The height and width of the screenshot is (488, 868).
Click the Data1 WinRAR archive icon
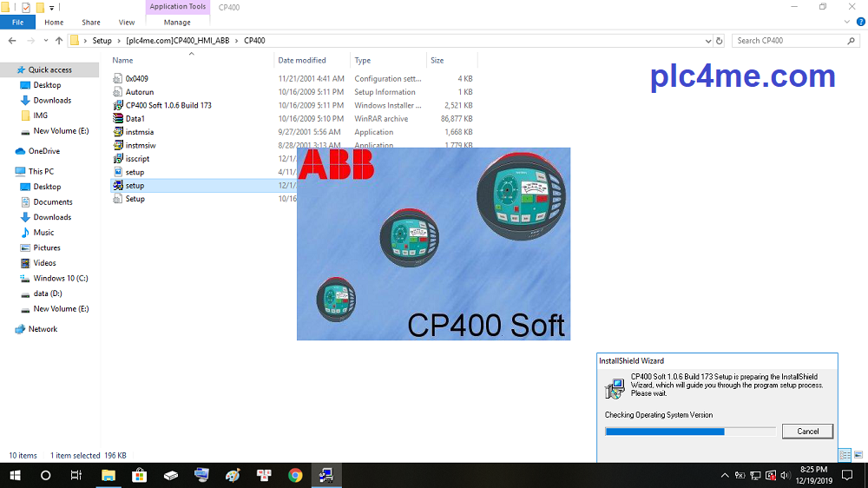coord(119,118)
